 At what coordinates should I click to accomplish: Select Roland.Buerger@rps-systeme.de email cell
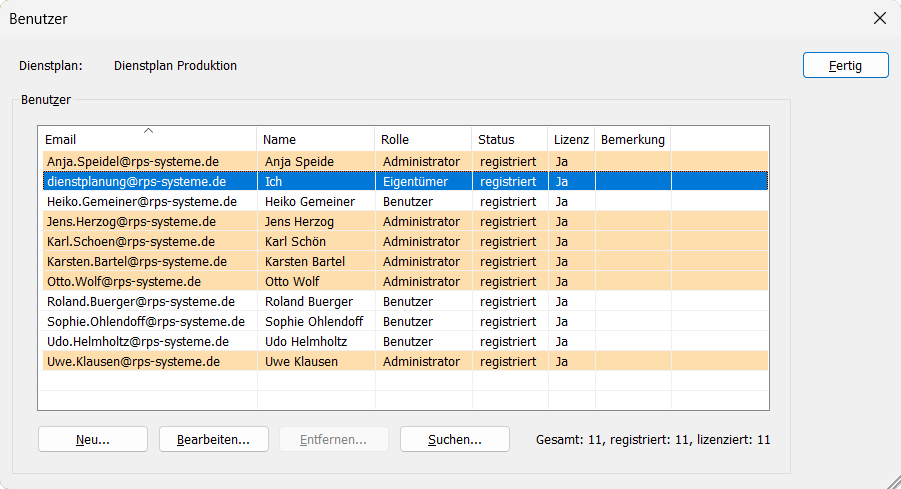(149, 302)
